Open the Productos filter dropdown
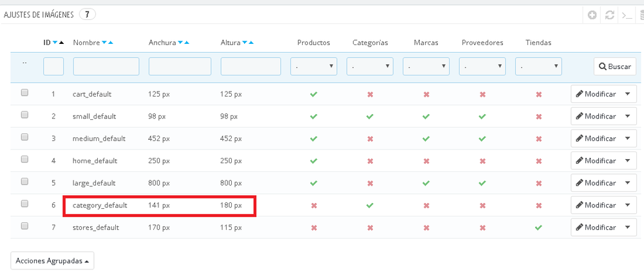This screenshot has height=279, width=644. click(314, 66)
